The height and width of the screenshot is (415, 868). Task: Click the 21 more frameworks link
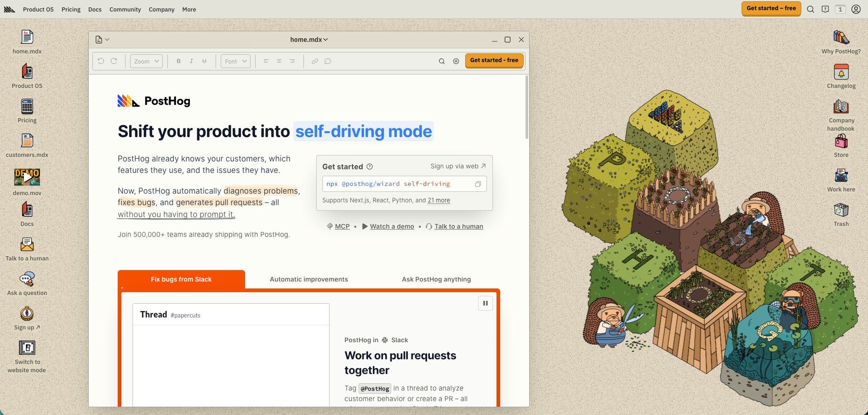[439, 201]
